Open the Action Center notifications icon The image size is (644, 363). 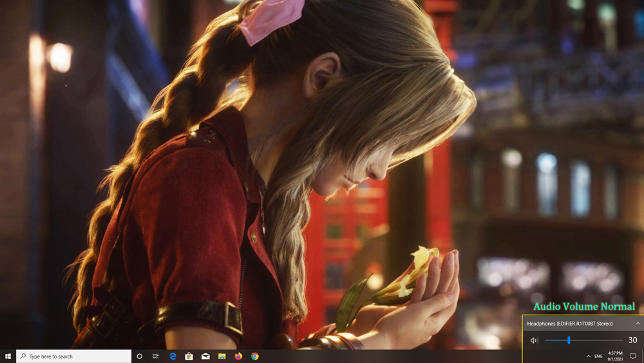[633, 357]
